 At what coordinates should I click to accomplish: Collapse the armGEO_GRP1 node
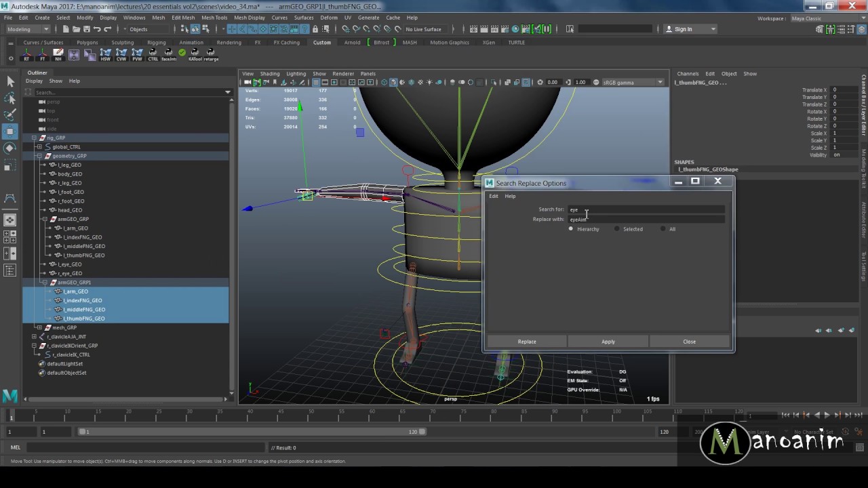click(45, 282)
